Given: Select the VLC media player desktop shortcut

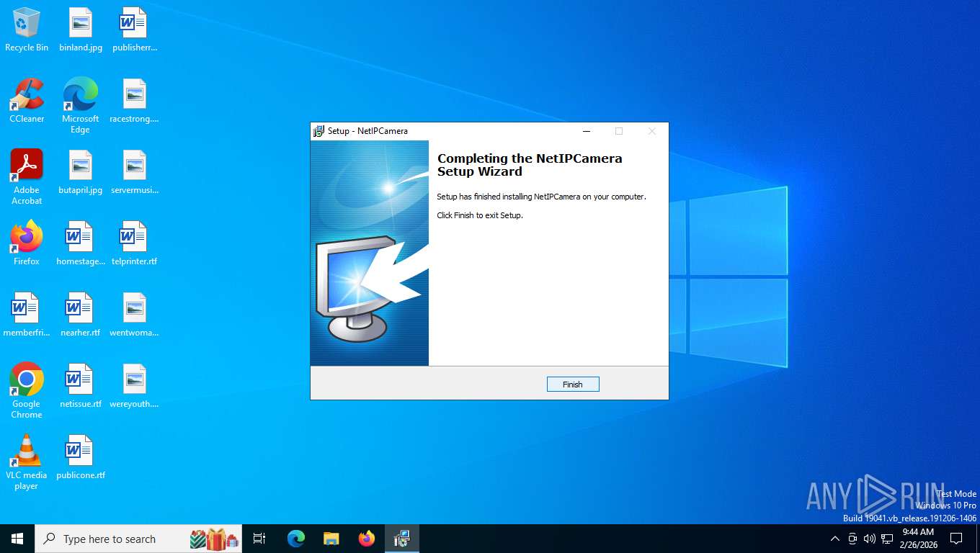Looking at the screenshot, I should tap(27, 462).
